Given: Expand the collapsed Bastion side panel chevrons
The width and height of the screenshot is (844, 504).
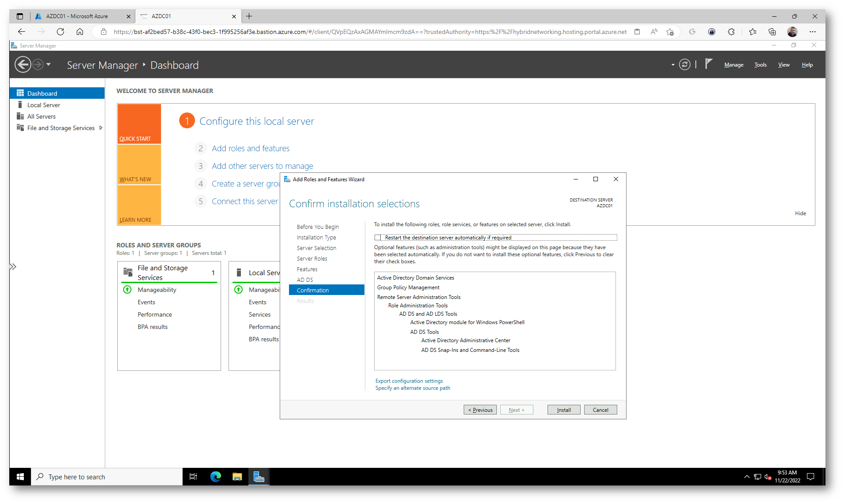Looking at the screenshot, I should [x=13, y=267].
